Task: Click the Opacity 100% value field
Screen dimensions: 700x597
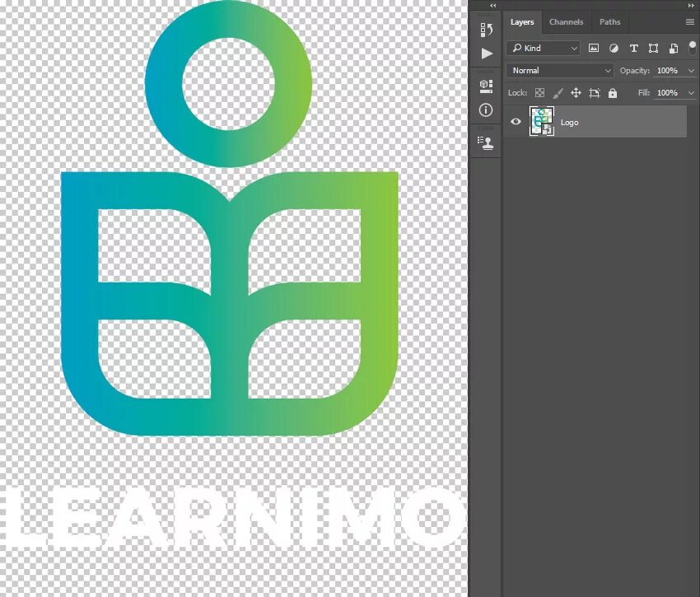Action: click(668, 71)
